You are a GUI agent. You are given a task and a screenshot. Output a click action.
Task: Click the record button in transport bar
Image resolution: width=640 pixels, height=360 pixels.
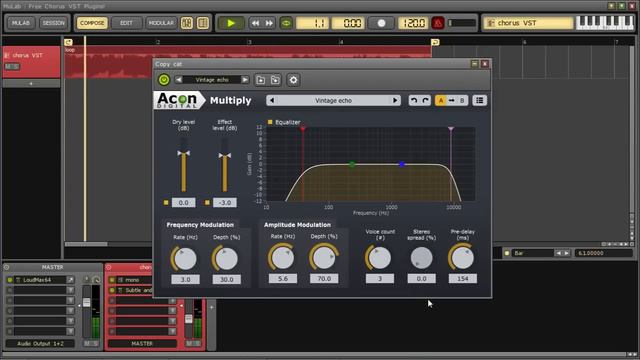click(x=381, y=23)
